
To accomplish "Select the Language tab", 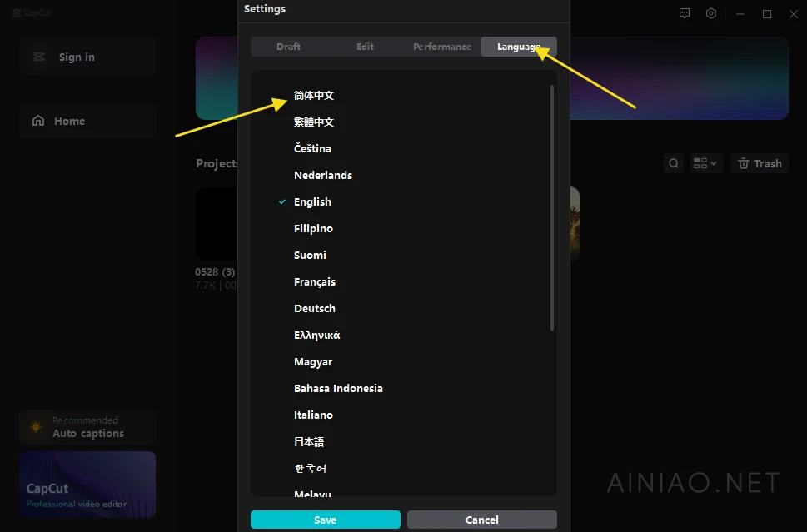I will tap(518, 47).
